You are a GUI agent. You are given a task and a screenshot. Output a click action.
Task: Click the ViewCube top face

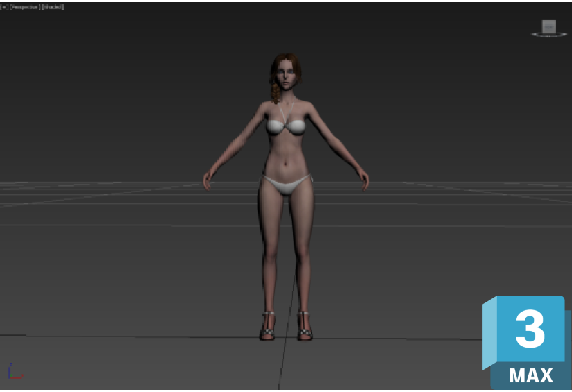click(549, 26)
